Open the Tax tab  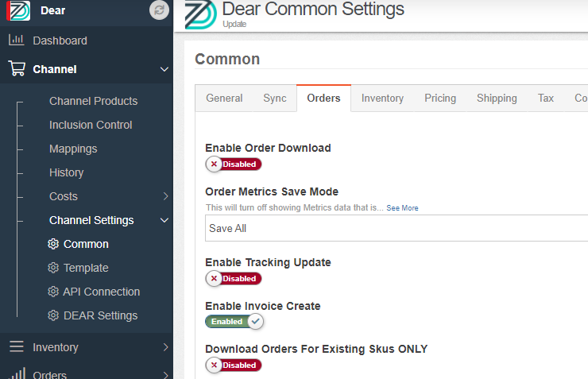coord(546,99)
